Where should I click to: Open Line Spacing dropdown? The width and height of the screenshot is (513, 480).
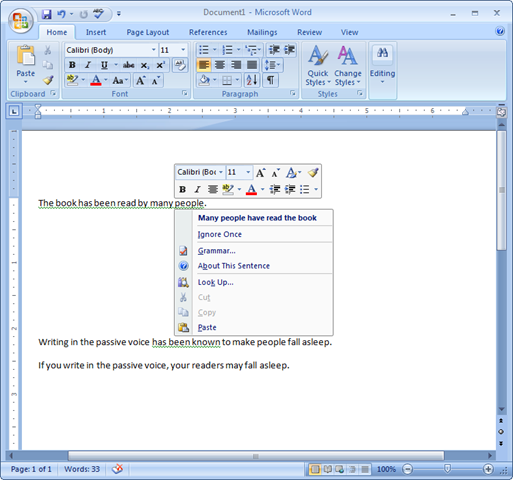point(273,65)
